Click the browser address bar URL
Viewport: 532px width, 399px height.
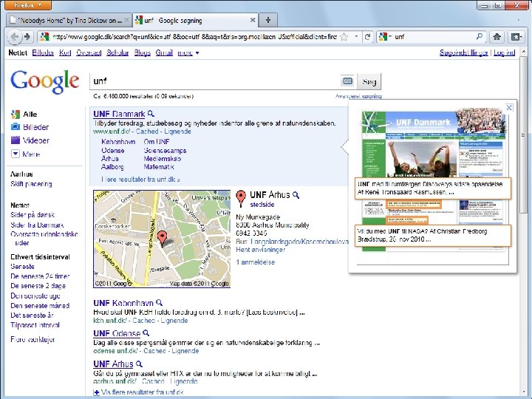point(194,37)
